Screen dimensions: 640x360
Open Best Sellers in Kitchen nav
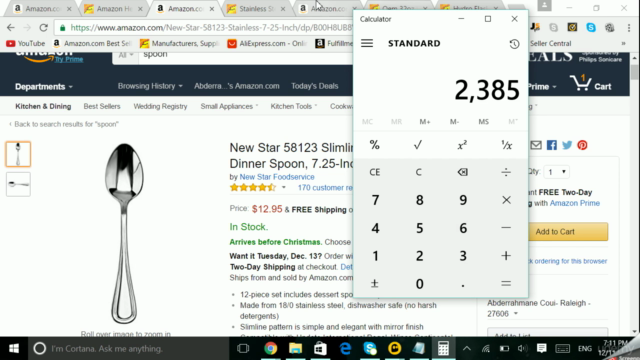pyautogui.click(x=102, y=107)
